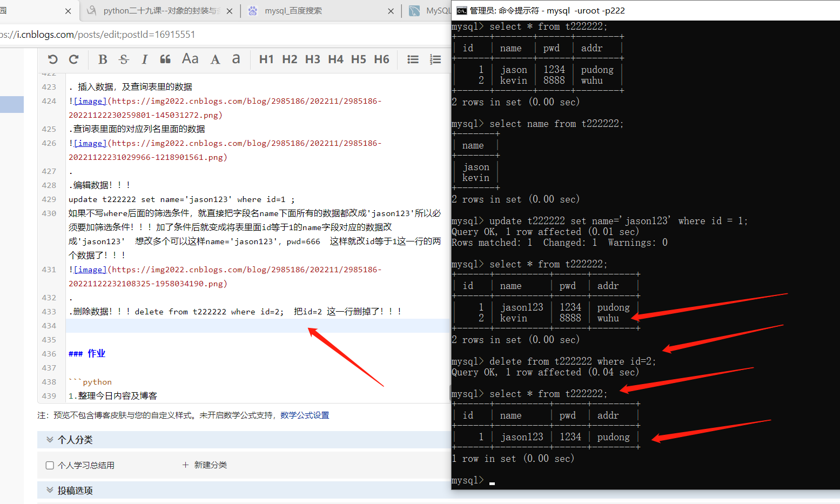Apply Heading 3 with the H3 button
Screen dimensions: 840x504
[x=313, y=59]
